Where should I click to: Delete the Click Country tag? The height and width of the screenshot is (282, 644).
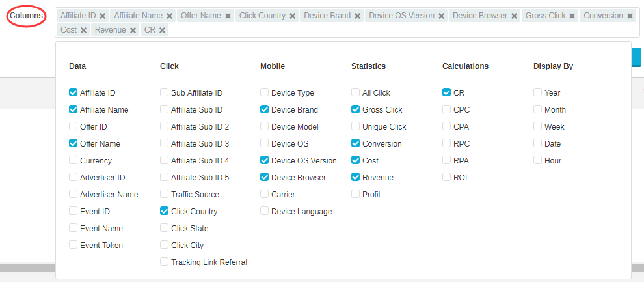[293, 16]
